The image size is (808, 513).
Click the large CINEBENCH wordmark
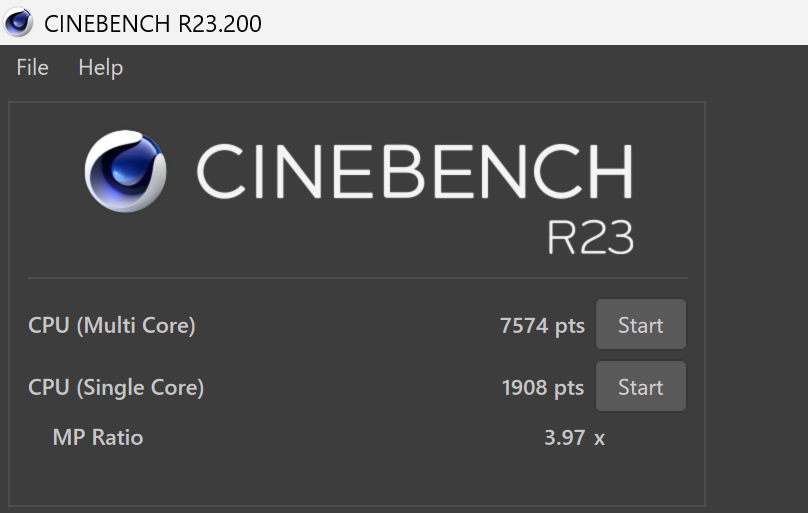[414, 171]
